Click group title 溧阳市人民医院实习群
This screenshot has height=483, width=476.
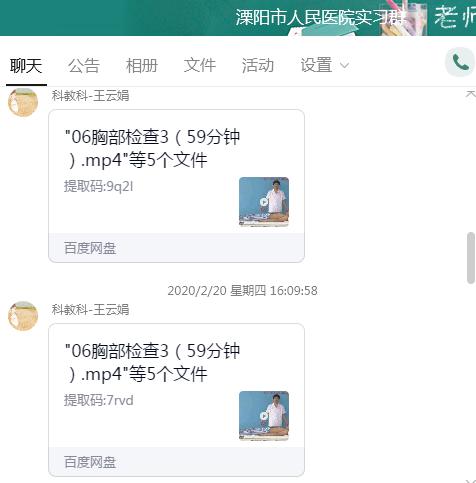tap(320, 17)
